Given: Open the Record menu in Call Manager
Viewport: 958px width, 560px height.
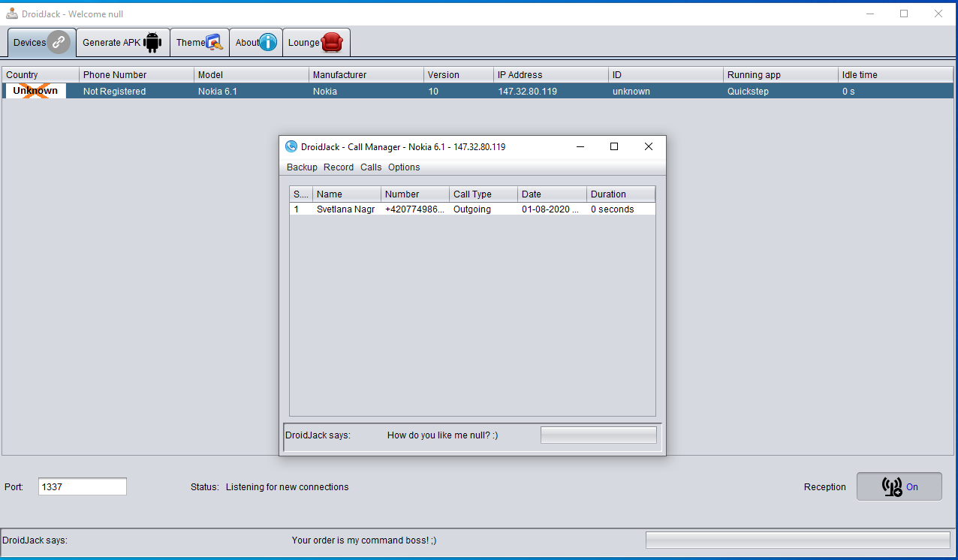Looking at the screenshot, I should pos(339,167).
